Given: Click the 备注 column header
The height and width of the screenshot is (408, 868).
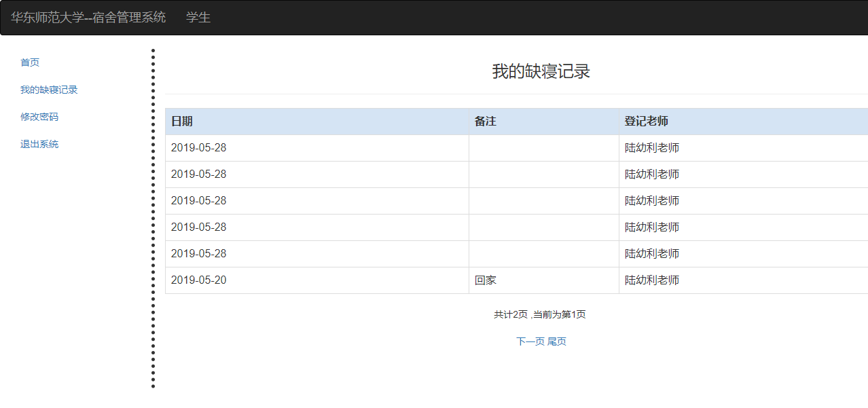Looking at the screenshot, I should click(486, 122).
